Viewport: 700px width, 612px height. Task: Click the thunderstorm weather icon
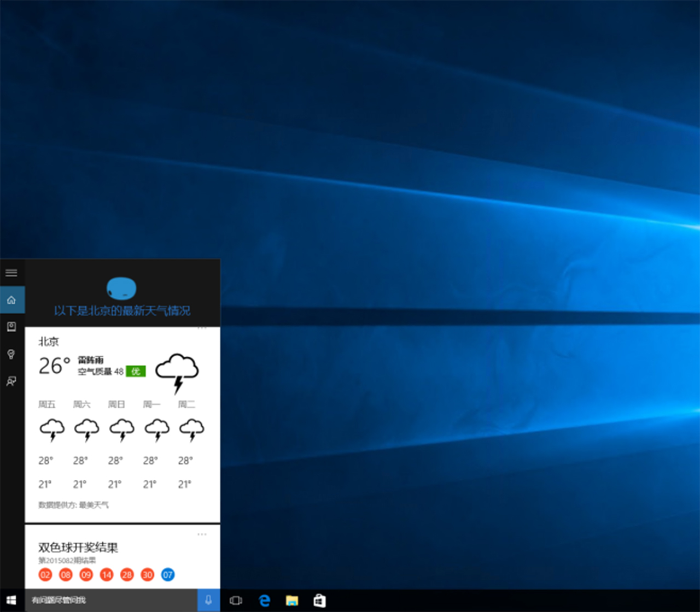pyautogui.click(x=177, y=373)
